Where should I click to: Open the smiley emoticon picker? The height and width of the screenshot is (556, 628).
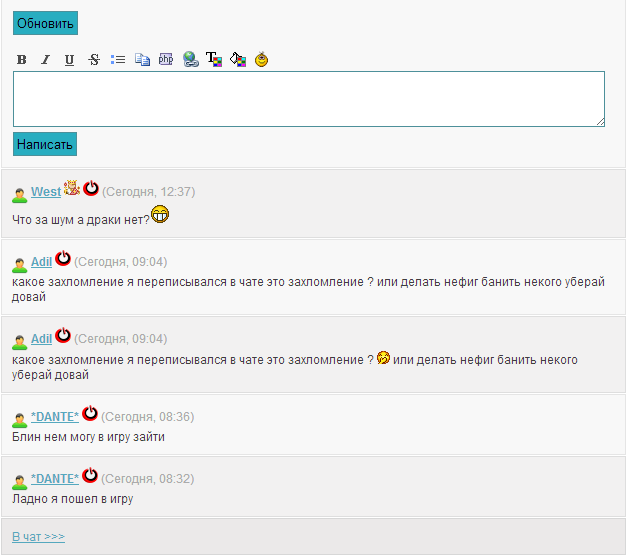262,60
